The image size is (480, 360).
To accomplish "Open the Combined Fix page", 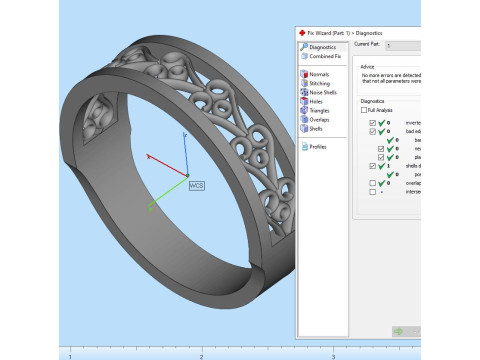I will click(321, 56).
